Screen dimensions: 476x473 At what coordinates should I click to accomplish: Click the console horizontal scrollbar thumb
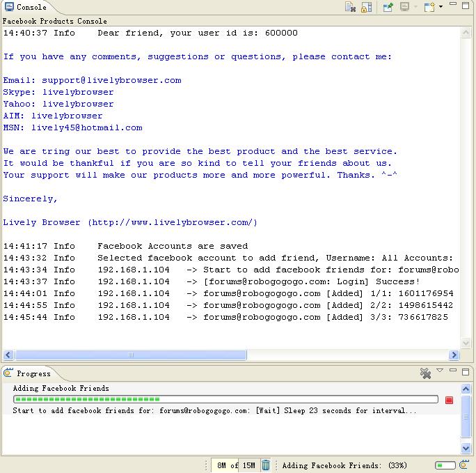(x=131, y=355)
